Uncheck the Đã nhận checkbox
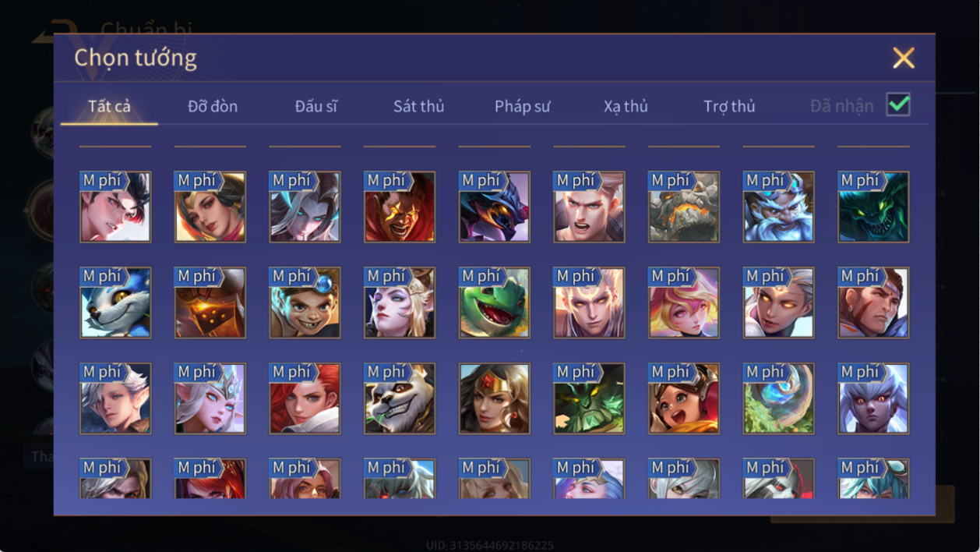The image size is (980, 552). tap(898, 104)
